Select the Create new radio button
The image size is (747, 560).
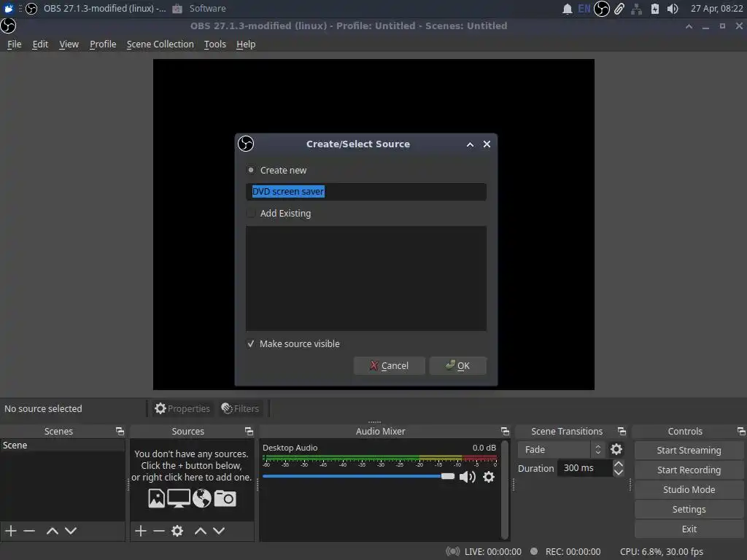pyautogui.click(x=251, y=170)
